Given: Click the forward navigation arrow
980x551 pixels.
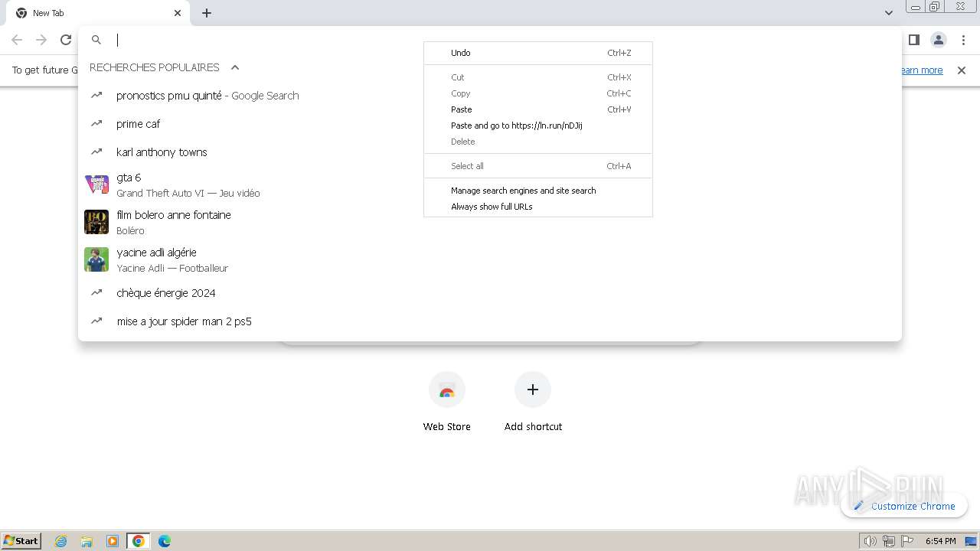Looking at the screenshot, I should (41, 40).
